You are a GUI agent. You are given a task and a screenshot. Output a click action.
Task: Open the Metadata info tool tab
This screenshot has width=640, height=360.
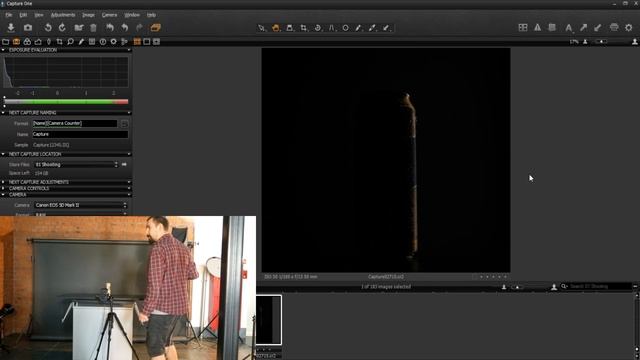pyautogui.click(x=103, y=42)
